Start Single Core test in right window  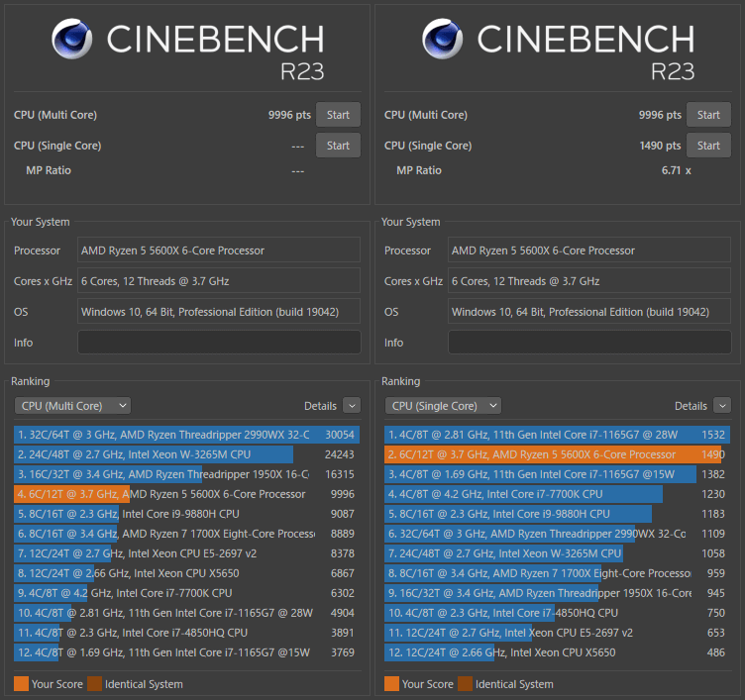[x=708, y=146]
